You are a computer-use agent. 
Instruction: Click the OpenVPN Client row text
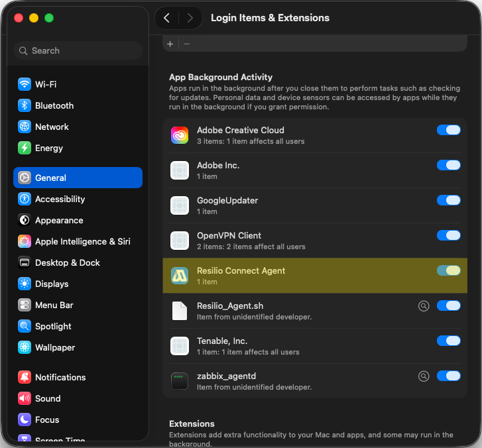pos(229,235)
